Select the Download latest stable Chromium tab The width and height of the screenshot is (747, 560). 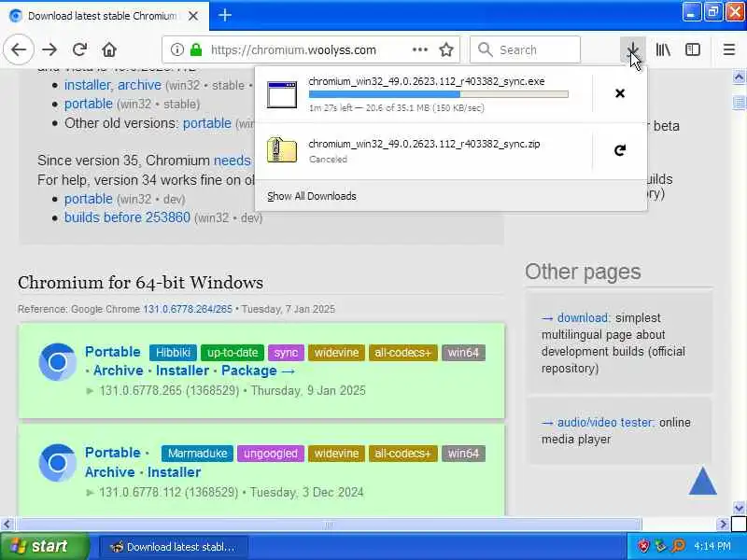coord(104,16)
